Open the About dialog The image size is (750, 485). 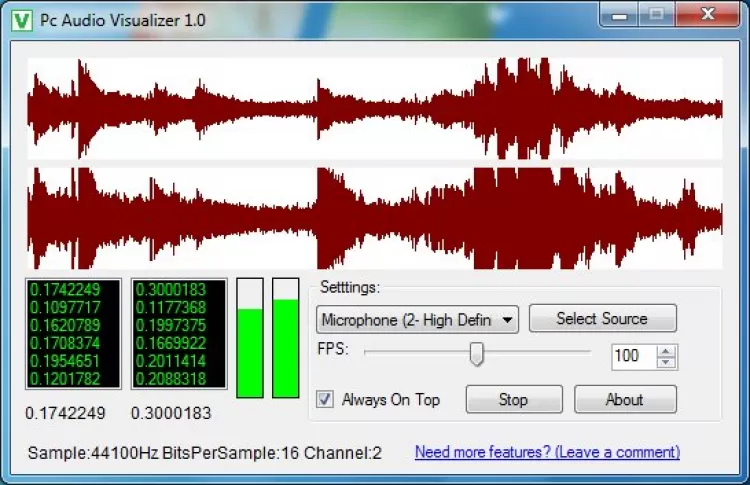(x=625, y=399)
